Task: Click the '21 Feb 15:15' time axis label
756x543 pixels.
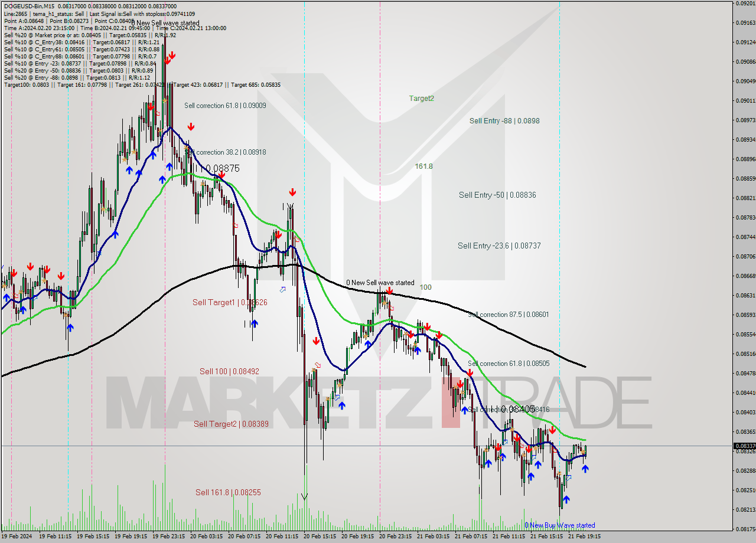Action: click(x=546, y=537)
